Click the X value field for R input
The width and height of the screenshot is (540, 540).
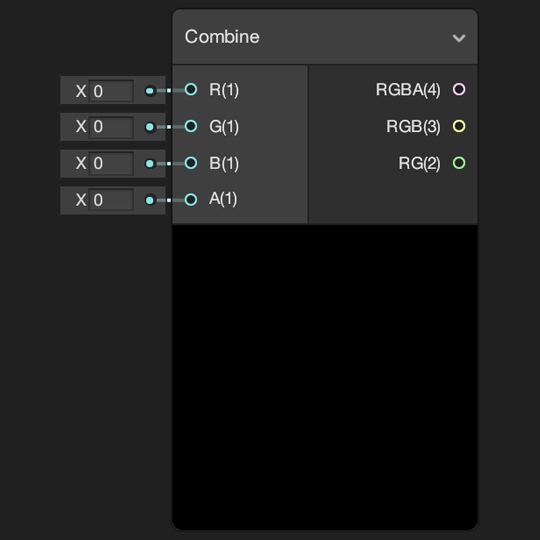(111, 91)
